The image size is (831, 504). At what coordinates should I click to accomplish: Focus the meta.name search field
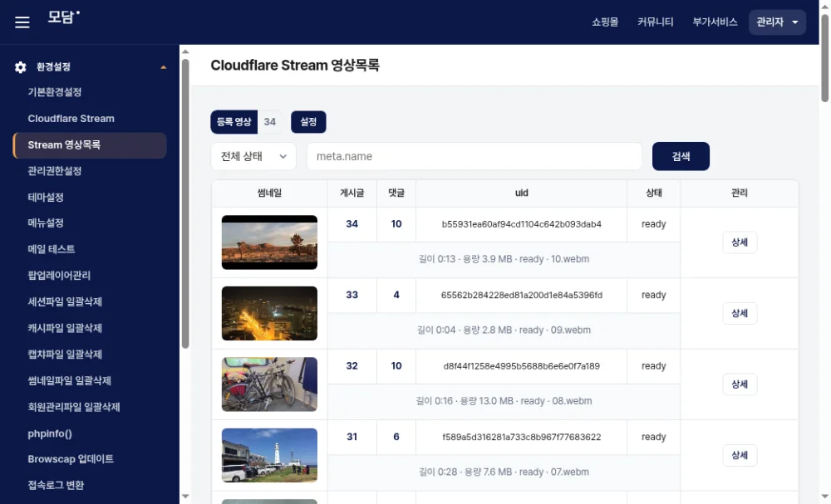point(475,156)
